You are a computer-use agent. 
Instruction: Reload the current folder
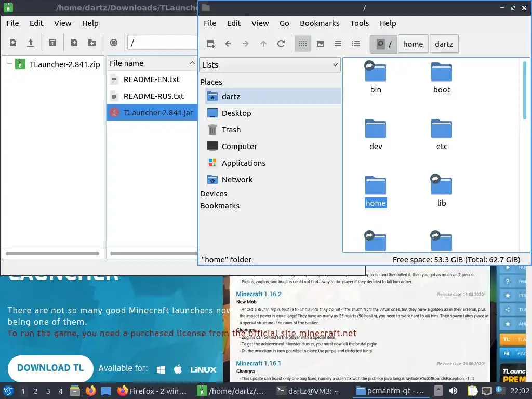click(281, 44)
